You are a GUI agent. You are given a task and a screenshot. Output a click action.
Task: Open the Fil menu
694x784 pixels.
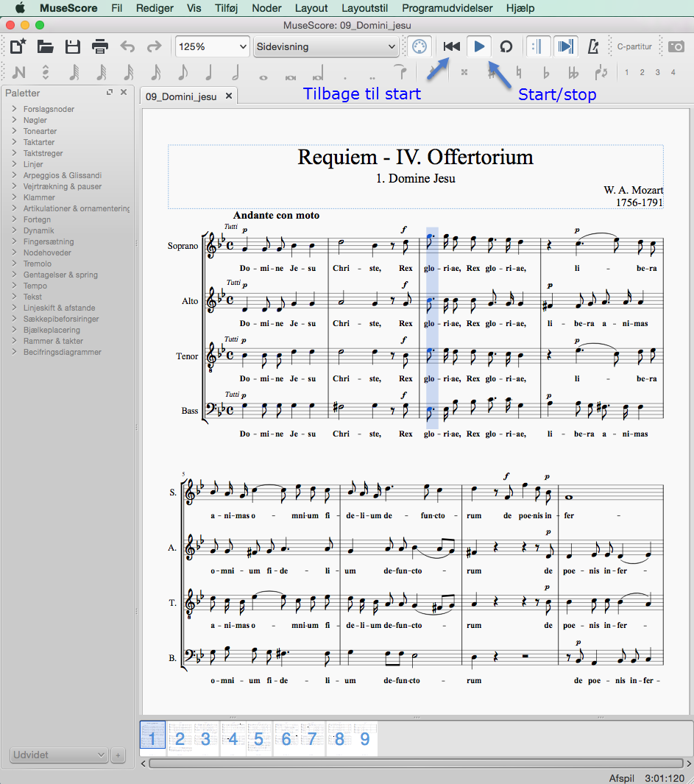117,8
